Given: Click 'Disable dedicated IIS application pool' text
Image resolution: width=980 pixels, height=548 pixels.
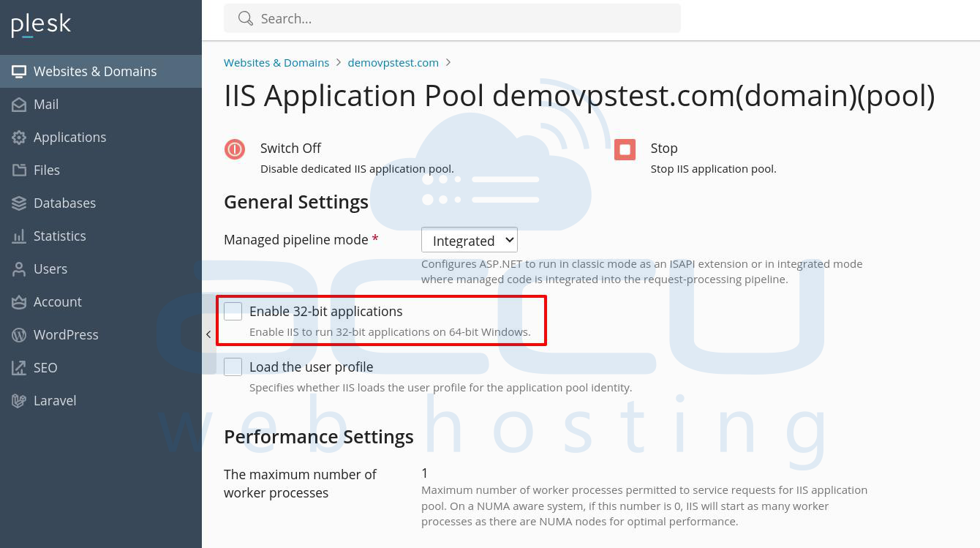Looking at the screenshot, I should [357, 169].
